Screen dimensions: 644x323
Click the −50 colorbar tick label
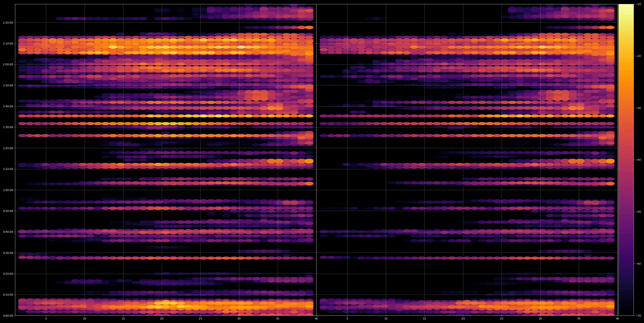[638, 212]
